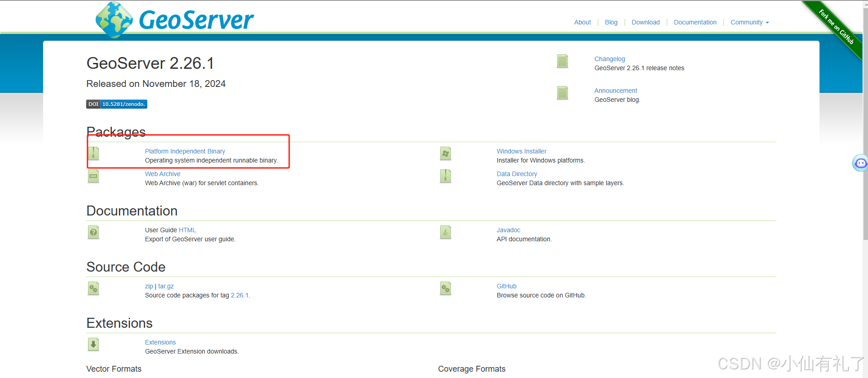Image resolution: width=868 pixels, height=378 pixels.
Task: Open the GitHub source link
Action: [x=506, y=286]
